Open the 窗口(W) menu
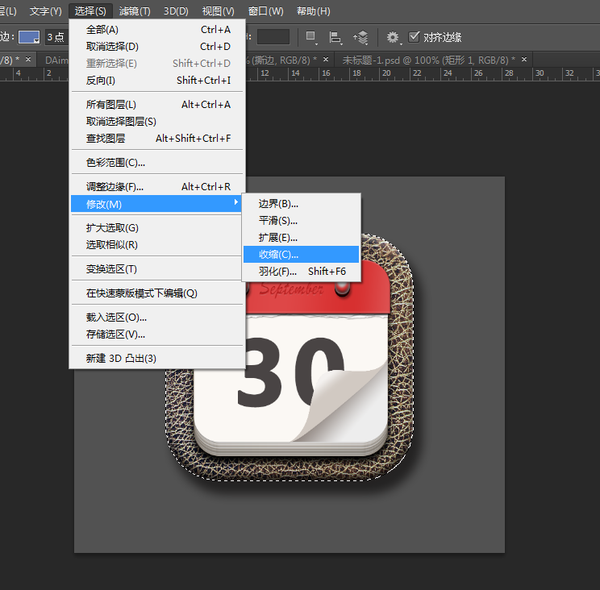Image resolution: width=600 pixels, height=590 pixels. (x=266, y=11)
